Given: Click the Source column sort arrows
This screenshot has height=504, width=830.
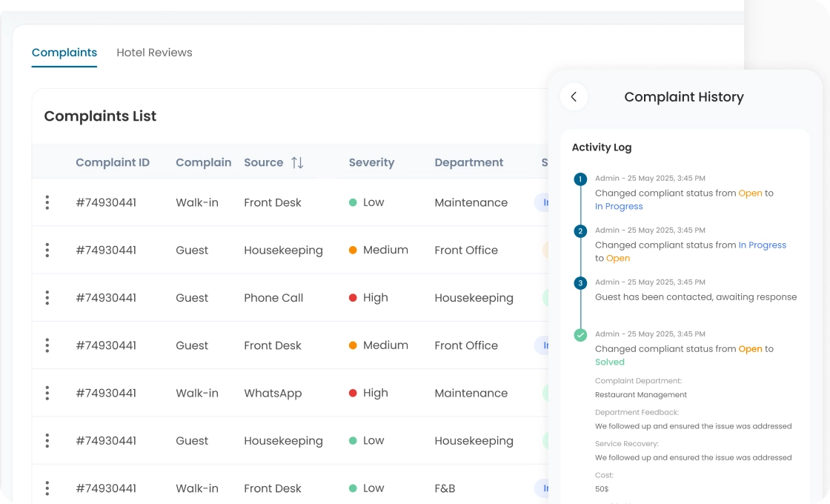Looking at the screenshot, I should (297, 162).
